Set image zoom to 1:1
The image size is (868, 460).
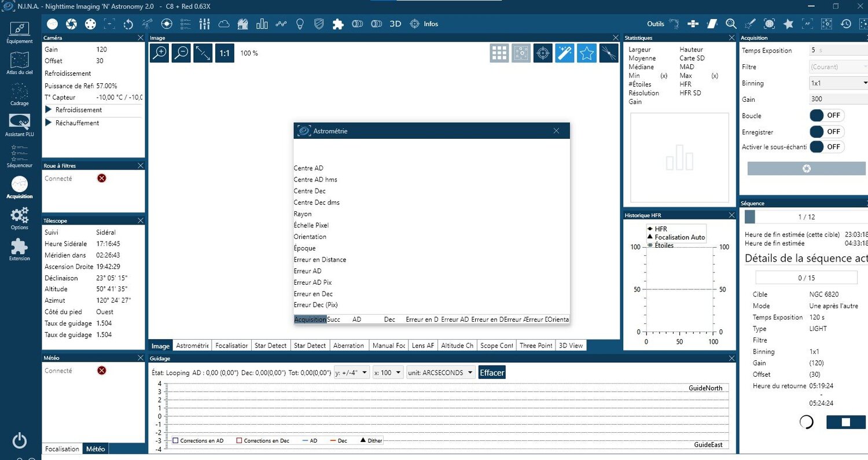[x=225, y=53]
